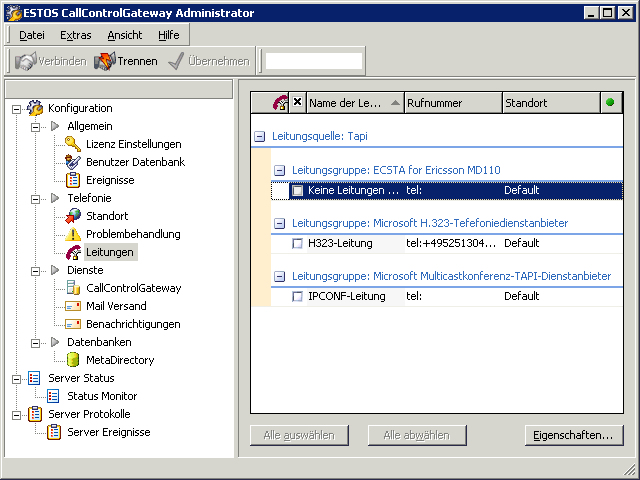Click the Übernehmen checkmark toolbar button

click(209, 61)
